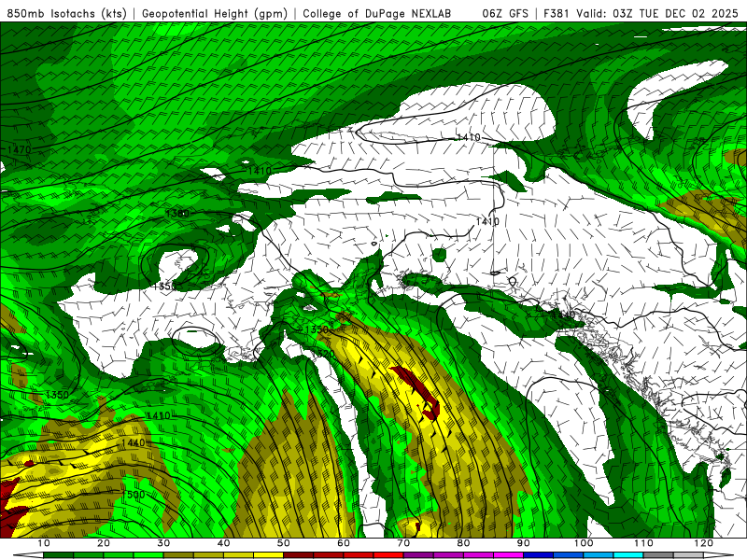Image resolution: width=747 pixels, height=560 pixels.
Task: Select the magenta 85–90 kt legend swatch
Action: point(509,555)
